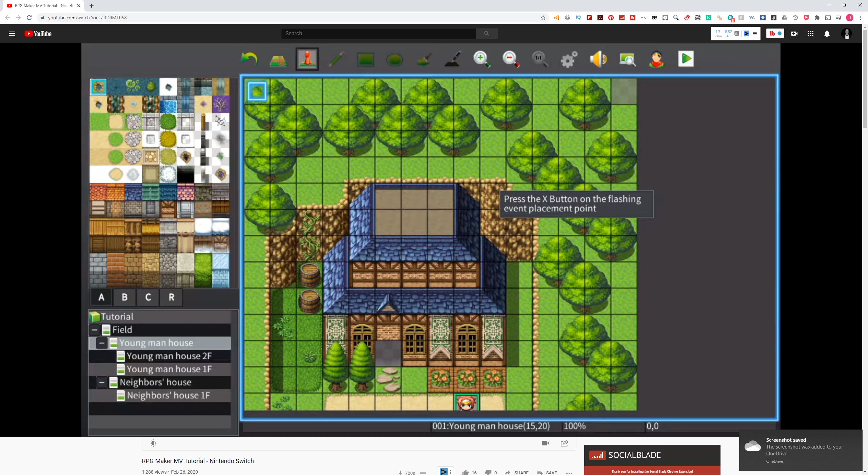Choose the Ellipse drawing tool
The height and width of the screenshot is (475, 868).
point(394,60)
